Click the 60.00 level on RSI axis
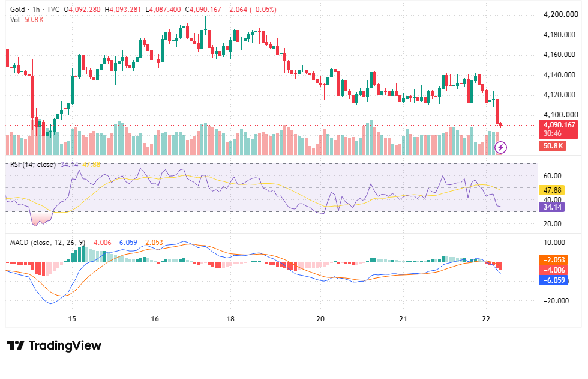588x379 pixels. click(553, 176)
